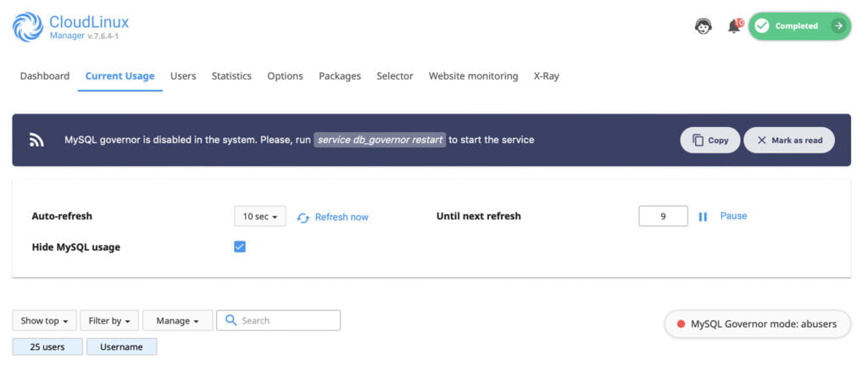The height and width of the screenshot is (382, 868).
Task: Click the pause bars icon
Action: click(x=703, y=217)
